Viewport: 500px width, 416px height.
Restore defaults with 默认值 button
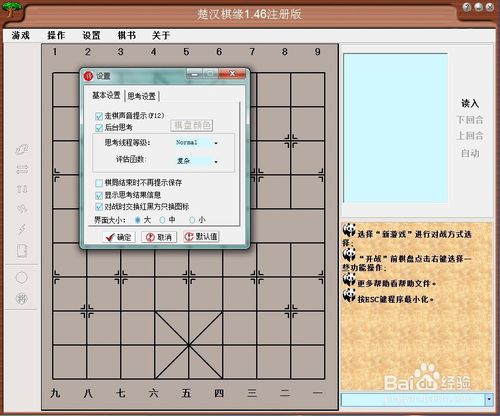pyautogui.click(x=201, y=237)
